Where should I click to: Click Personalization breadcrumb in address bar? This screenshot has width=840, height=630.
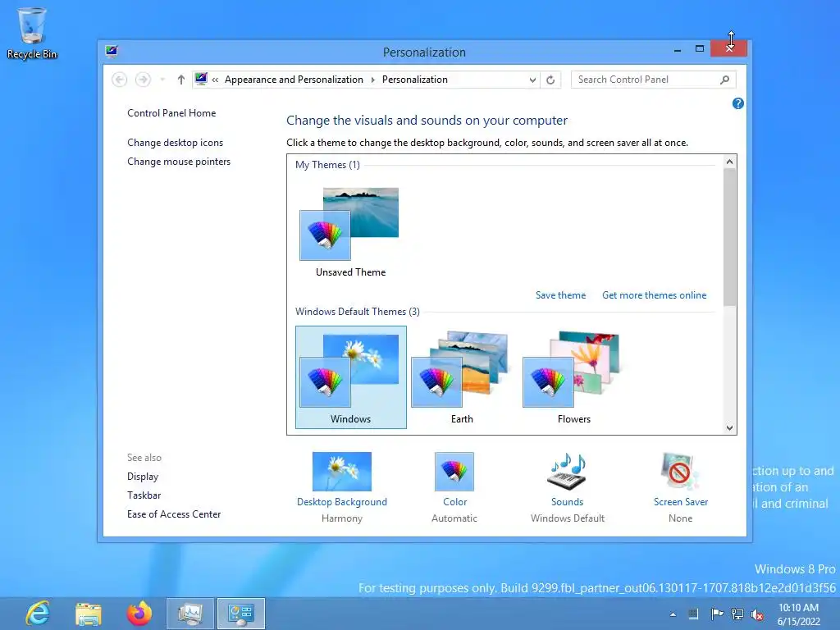point(414,80)
